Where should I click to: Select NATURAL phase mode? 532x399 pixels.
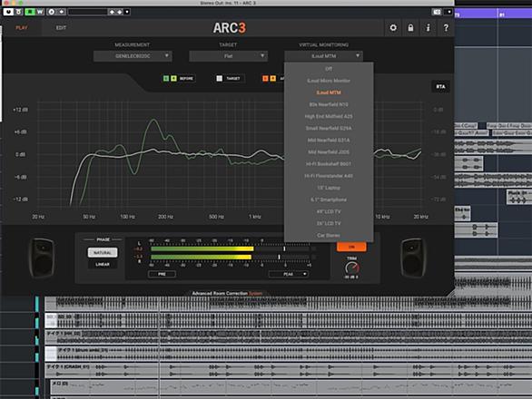103,253
